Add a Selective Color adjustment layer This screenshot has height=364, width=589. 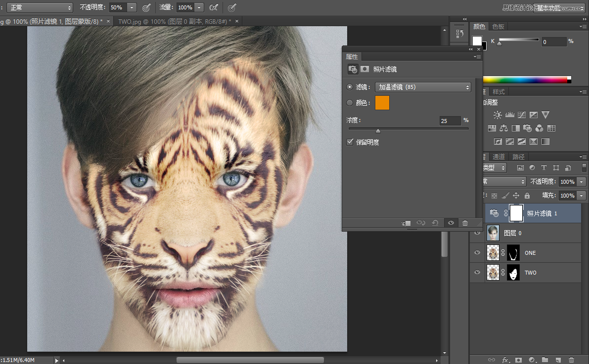click(534, 141)
